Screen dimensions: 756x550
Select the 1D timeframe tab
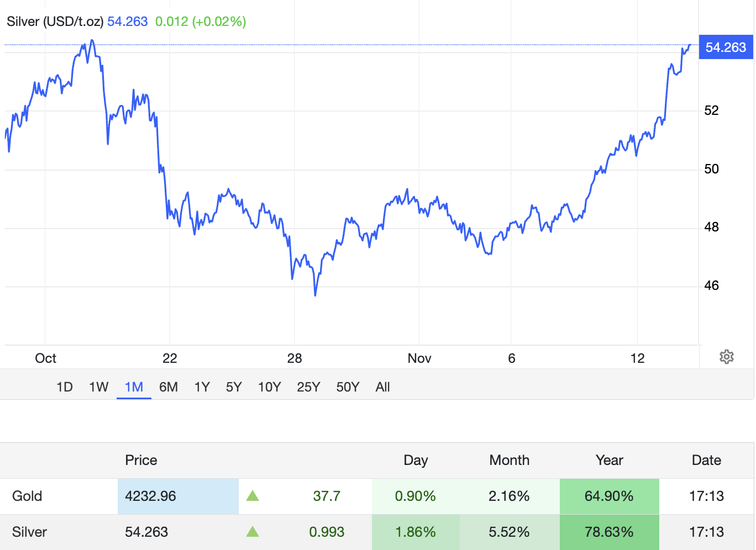[65, 387]
